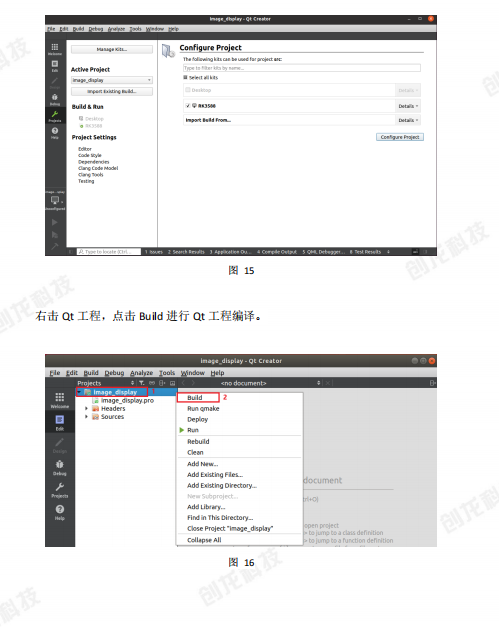Check the Desktop kit checkbox
The image size is (499, 627).
tap(188, 90)
